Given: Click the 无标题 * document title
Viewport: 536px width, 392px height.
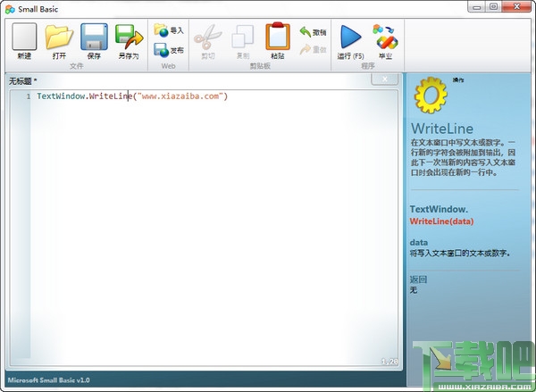Looking at the screenshot, I should tap(22, 81).
